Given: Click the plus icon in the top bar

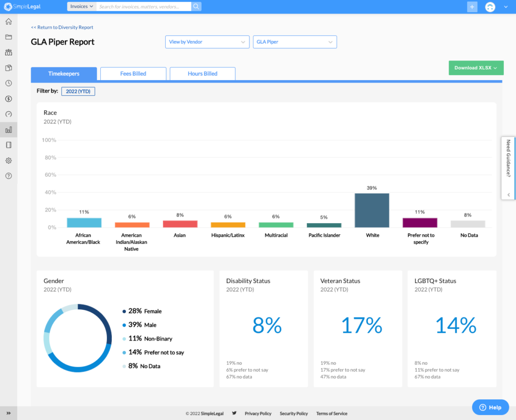Looking at the screenshot, I should [x=472, y=7].
